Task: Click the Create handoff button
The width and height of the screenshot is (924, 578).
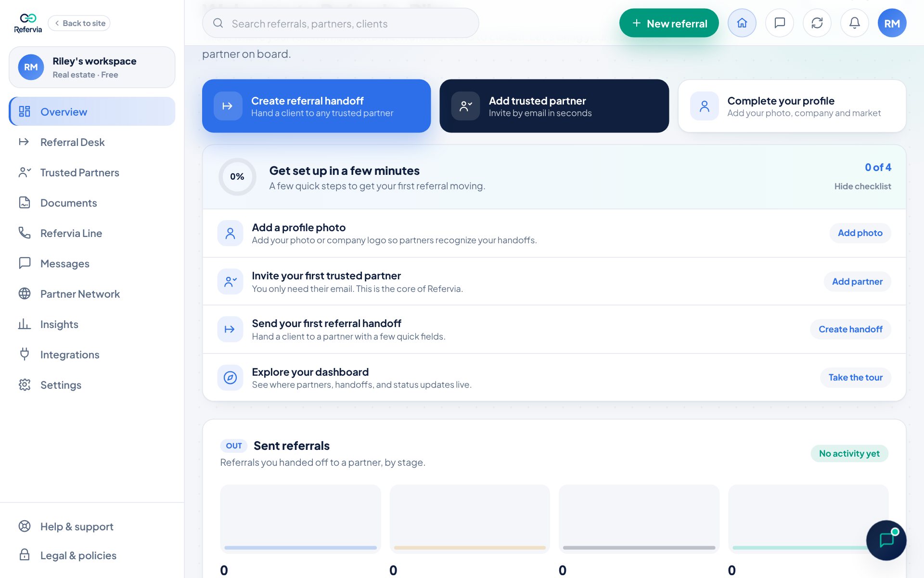Action: click(850, 329)
